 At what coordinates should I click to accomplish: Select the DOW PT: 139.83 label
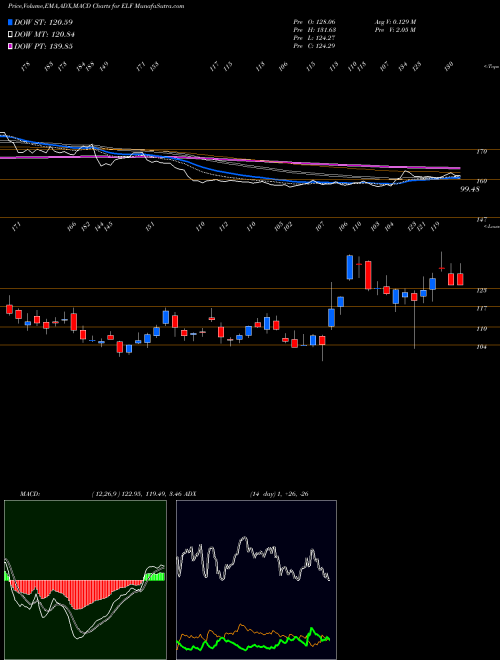tap(43, 46)
